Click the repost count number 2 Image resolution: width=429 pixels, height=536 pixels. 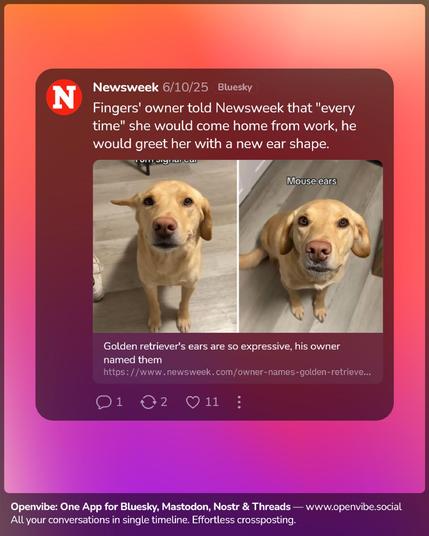pos(164,402)
